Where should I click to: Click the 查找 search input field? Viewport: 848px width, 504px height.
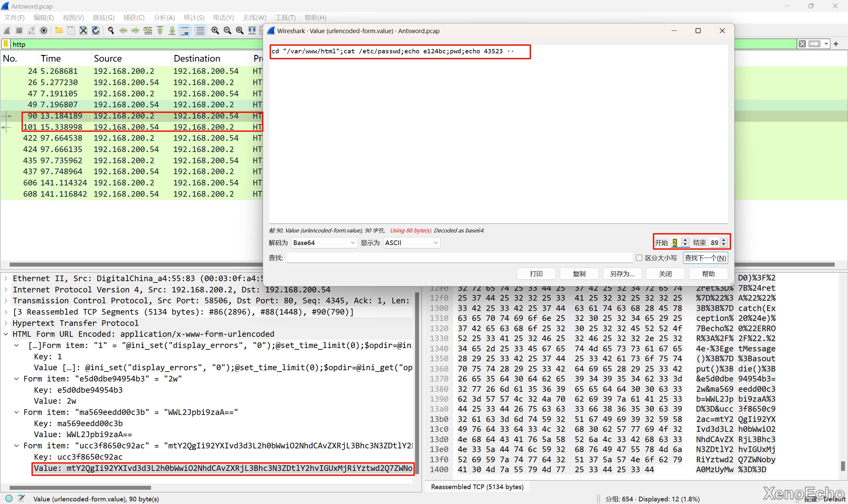pos(459,258)
